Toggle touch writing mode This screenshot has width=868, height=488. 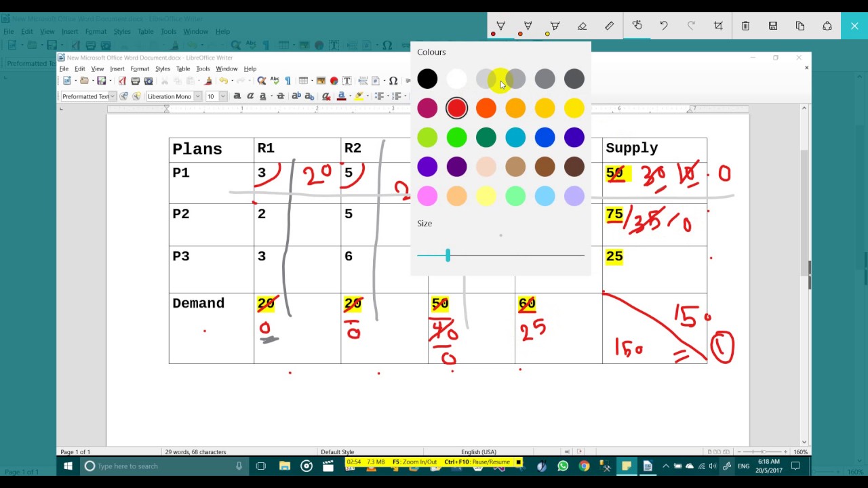pyautogui.click(x=637, y=26)
